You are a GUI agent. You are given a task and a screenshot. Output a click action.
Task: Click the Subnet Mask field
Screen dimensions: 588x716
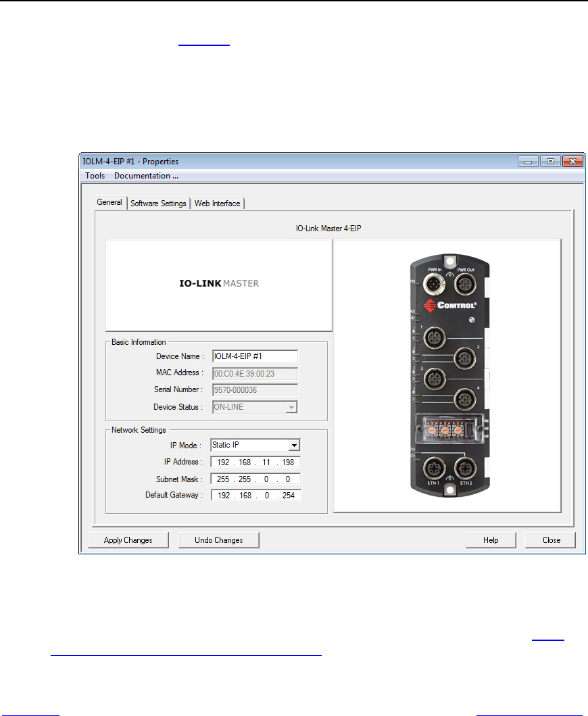pyautogui.click(x=255, y=479)
